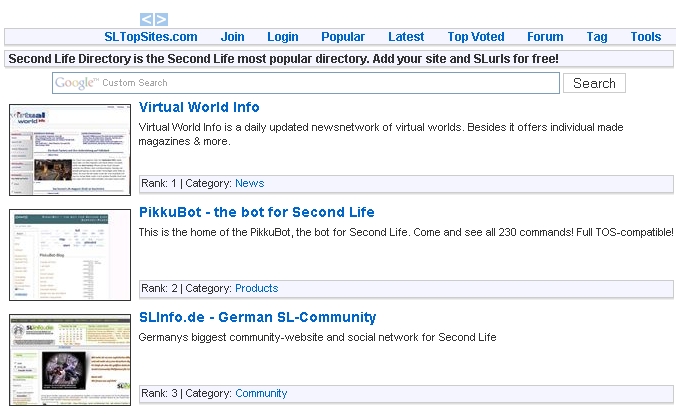Open the Top Voted section
This screenshot has height=414, width=676.
pyautogui.click(x=476, y=37)
